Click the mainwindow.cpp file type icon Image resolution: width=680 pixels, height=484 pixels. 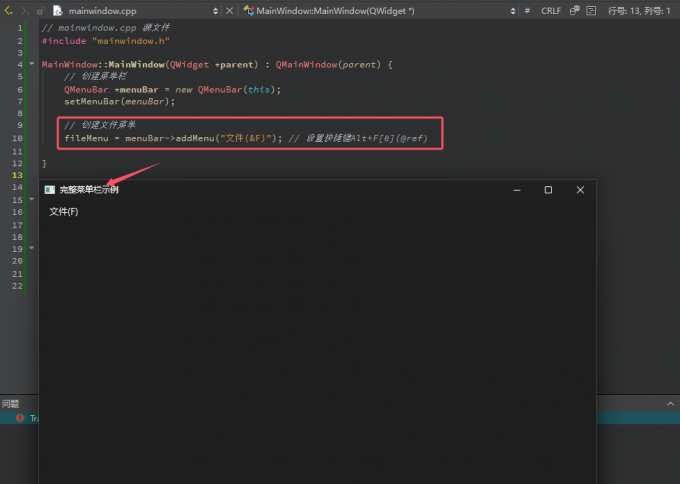[58, 10]
